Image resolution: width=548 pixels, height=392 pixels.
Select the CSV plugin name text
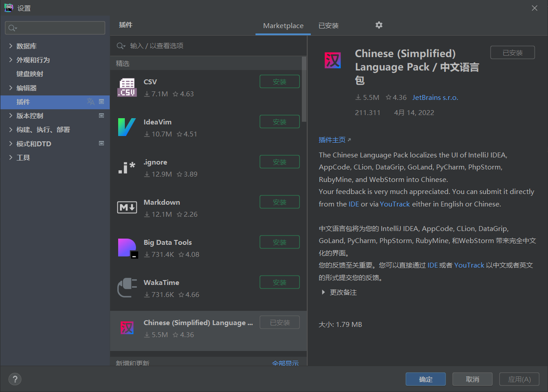(150, 82)
